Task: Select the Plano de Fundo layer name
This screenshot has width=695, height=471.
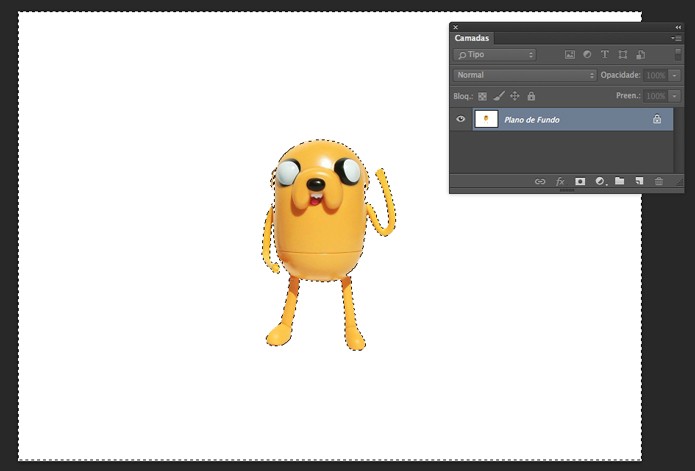Action: (531, 120)
